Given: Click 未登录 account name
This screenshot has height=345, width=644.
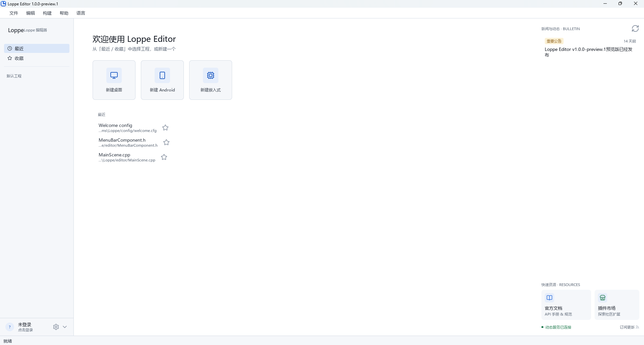Looking at the screenshot, I should [24, 325].
